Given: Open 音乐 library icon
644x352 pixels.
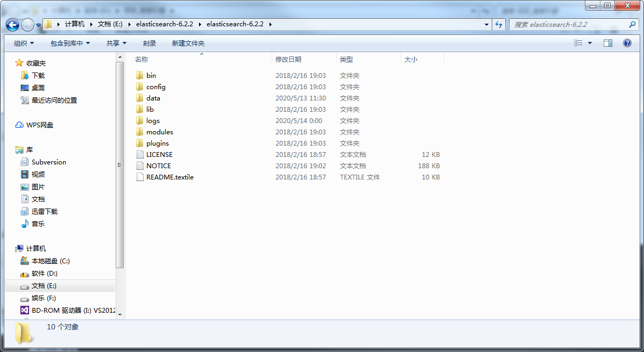Looking at the screenshot, I should click(25, 224).
